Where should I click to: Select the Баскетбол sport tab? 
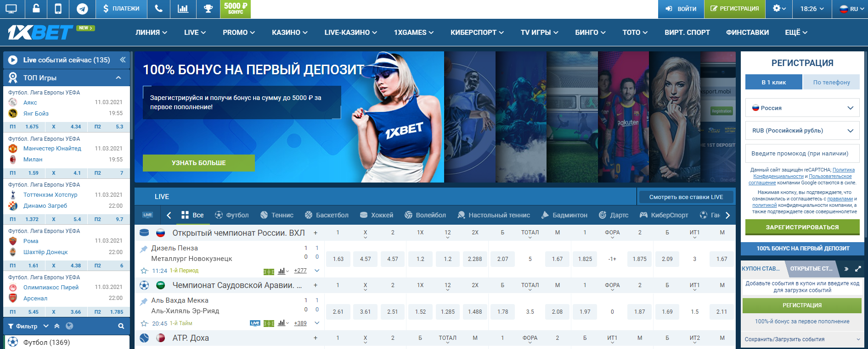click(327, 215)
